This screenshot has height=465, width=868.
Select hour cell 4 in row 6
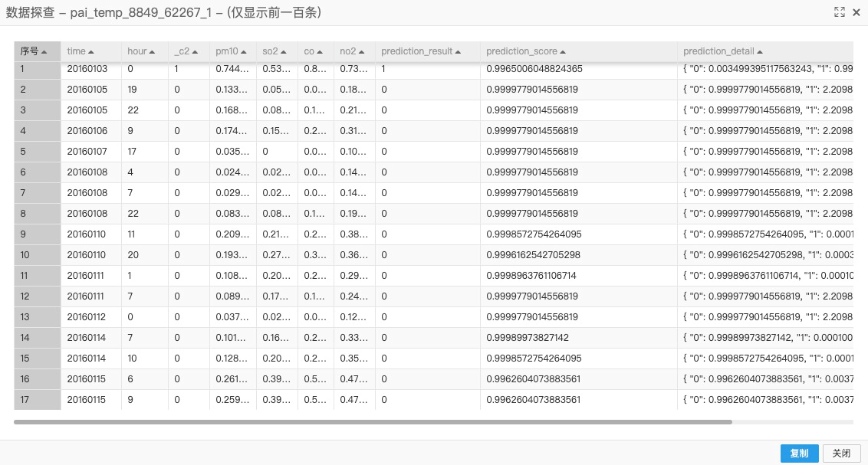pos(144,172)
